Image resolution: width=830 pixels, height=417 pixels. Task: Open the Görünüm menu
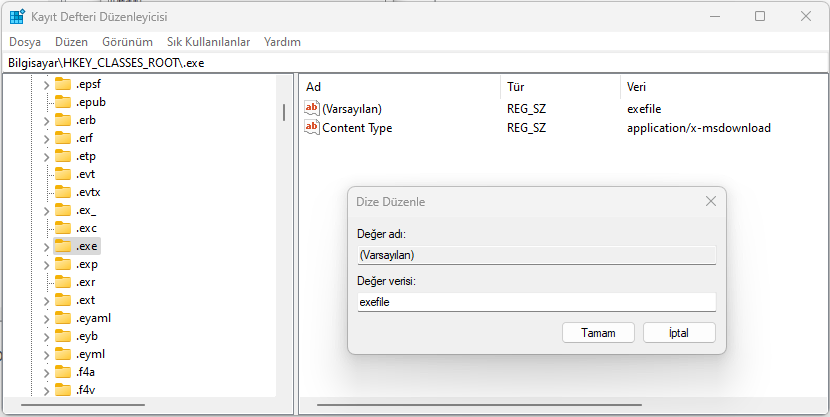[128, 42]
